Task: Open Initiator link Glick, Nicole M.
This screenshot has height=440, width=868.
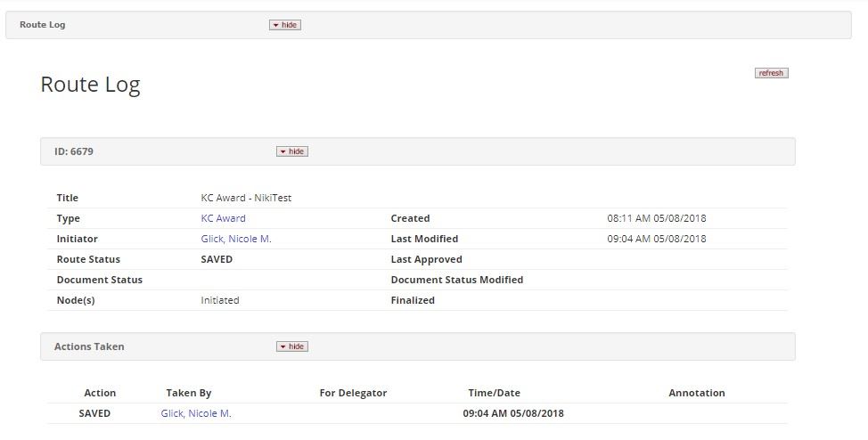Action: (235, 239)
